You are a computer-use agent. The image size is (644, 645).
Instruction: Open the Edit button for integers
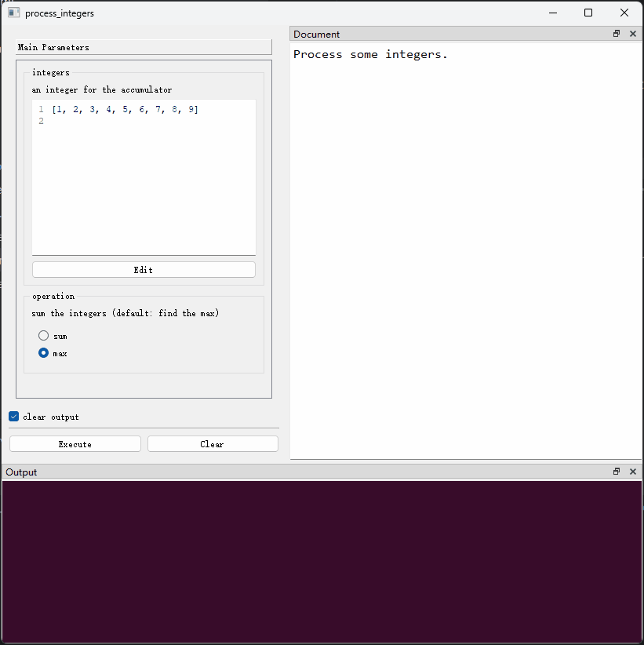coord(144,270)
